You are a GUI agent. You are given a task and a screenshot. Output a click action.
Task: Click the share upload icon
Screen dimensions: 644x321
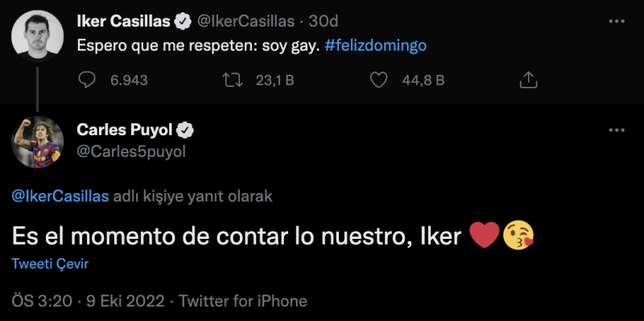(529, 80)
